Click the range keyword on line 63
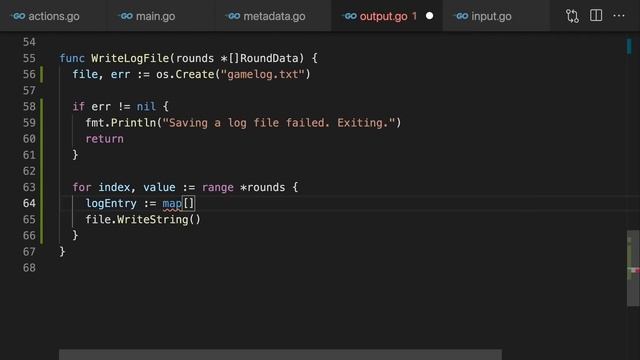 pos(218,187)
